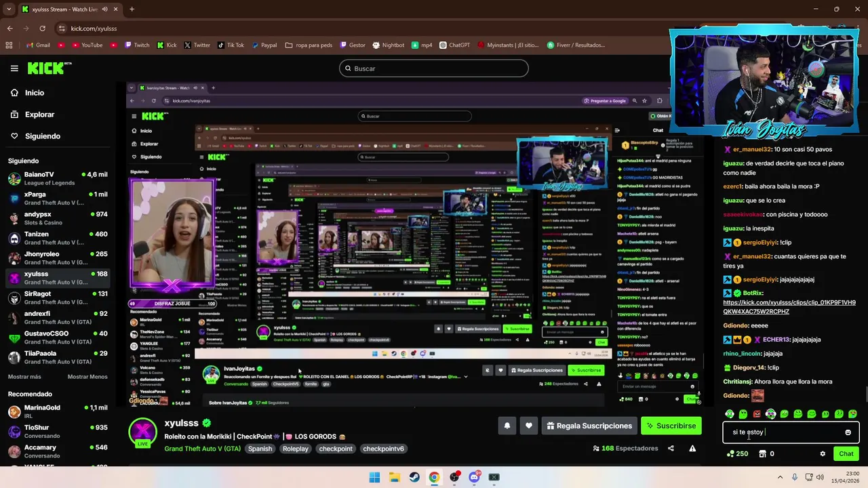Open chat settings gear icon
The height and width of the screenshot is (488, 868).
coord(823,453)
